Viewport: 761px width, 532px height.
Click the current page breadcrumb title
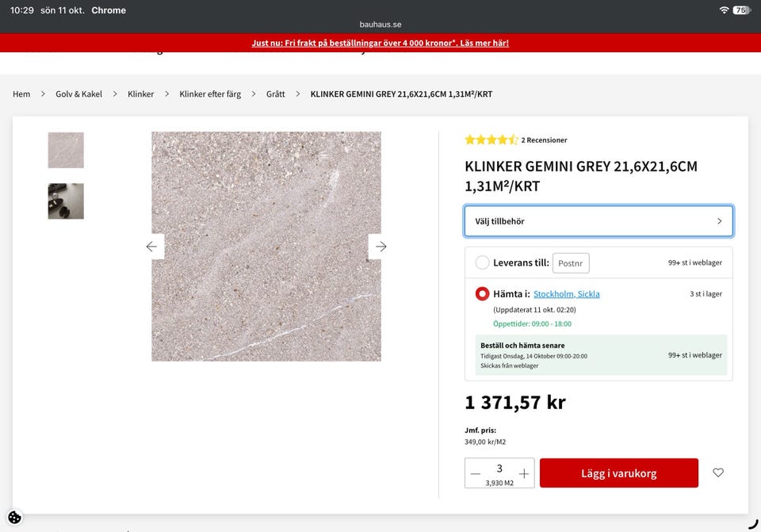coord(401,94)
